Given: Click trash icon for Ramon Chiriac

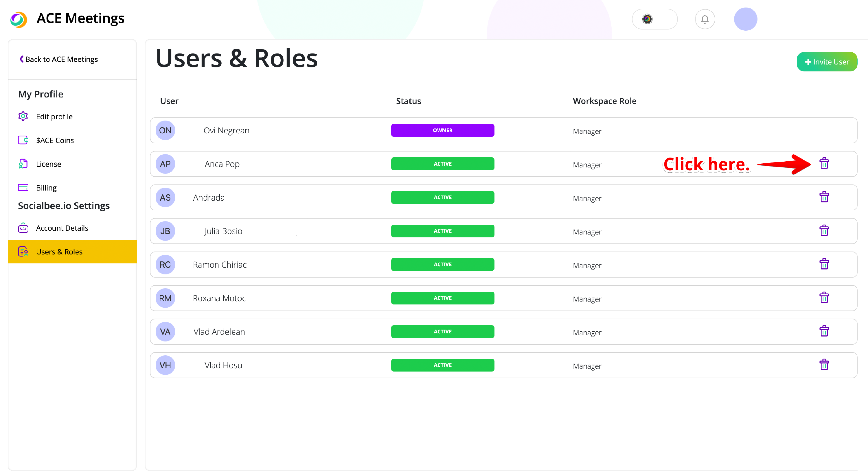Looking at the screenshot, I should tap(824, 264).
